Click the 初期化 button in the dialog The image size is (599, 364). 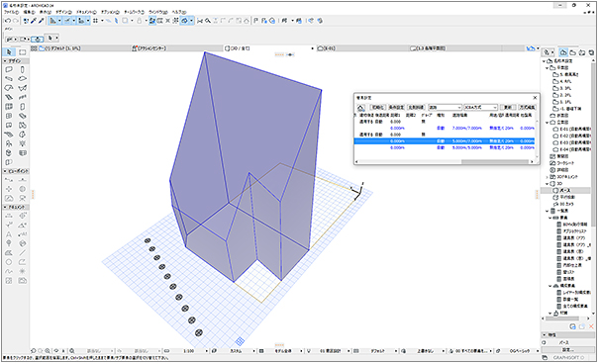[378, 108]
